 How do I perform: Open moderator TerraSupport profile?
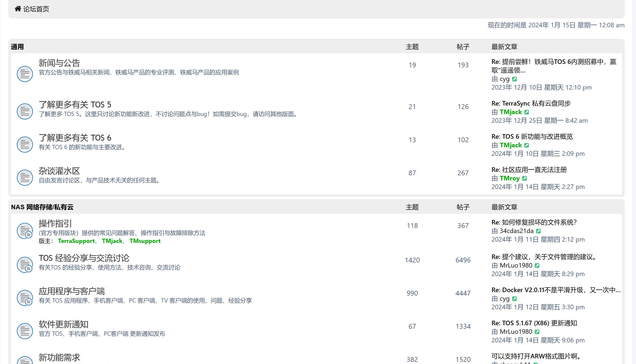(76, 241)
